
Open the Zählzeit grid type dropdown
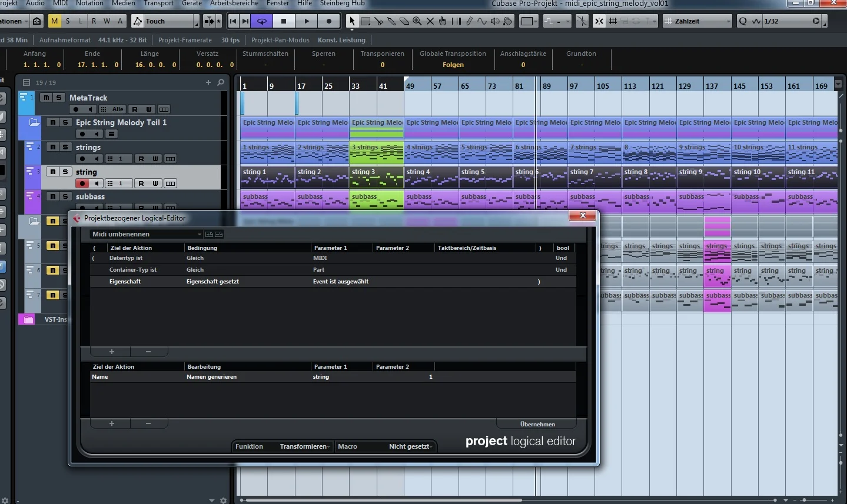[697, 21]
